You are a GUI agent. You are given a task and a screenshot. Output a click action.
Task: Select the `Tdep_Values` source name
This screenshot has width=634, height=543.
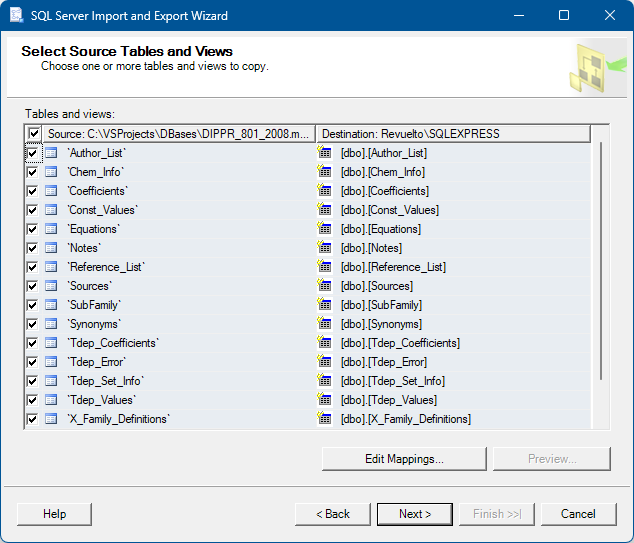pos(102,400)
